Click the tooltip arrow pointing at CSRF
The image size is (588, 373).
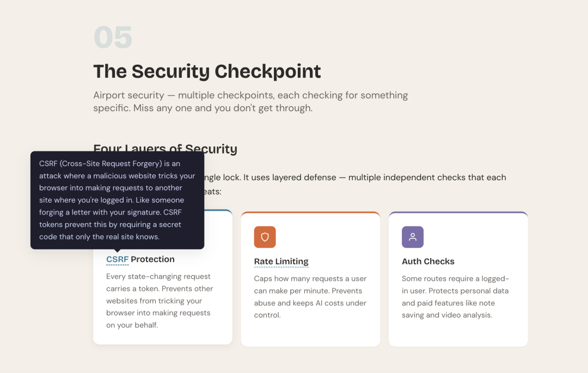pyautogui.click(x=117, y=250)
